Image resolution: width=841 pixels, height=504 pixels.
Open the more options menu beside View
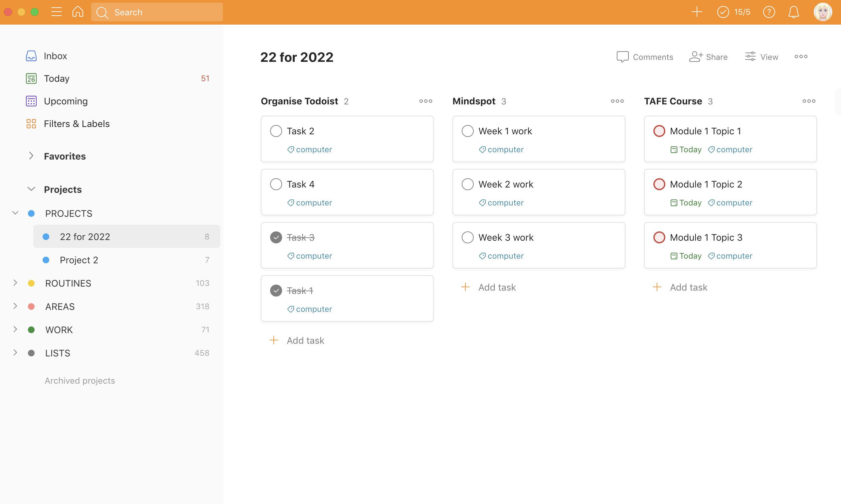[800, 57]
